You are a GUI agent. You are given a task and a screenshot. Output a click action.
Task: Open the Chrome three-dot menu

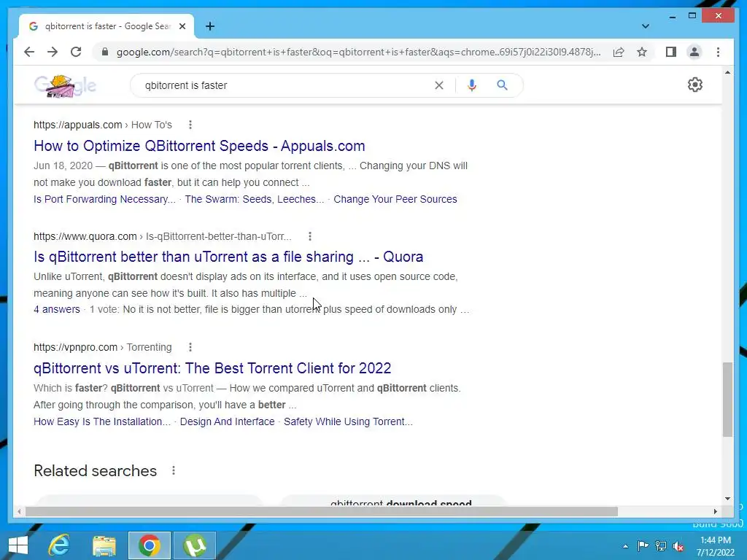click(718, 52)
